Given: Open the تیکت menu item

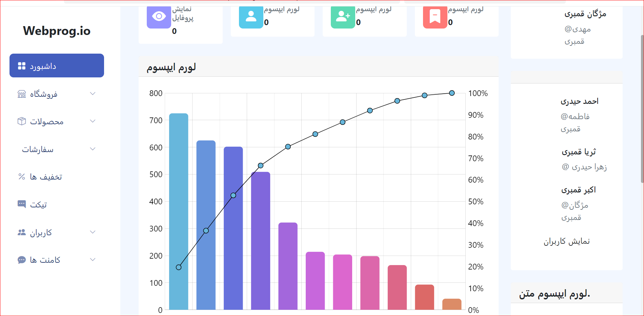Looking at the screenshot, I should tap(57, 204).
